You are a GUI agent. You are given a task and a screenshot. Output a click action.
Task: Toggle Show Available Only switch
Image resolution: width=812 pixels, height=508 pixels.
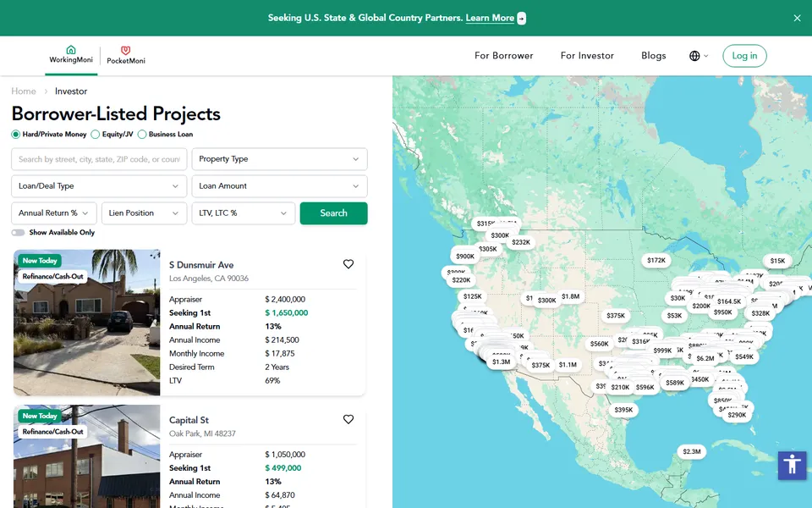[18, 233]
